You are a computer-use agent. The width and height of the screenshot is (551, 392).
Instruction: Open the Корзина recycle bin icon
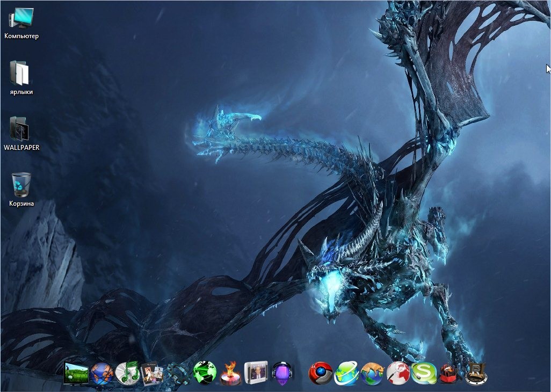21,184
